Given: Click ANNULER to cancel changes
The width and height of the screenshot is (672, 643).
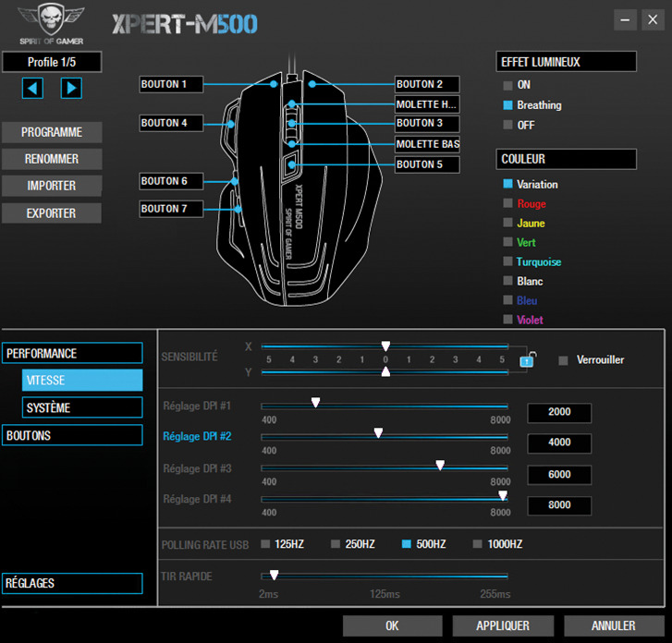Looking at the screenshot, I should [614, 626].
